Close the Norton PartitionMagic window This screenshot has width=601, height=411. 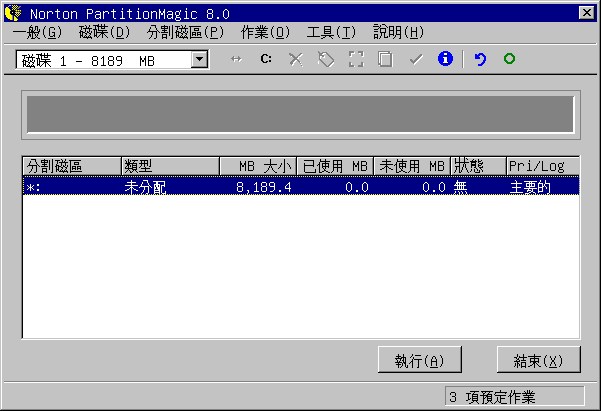[x=587, y=13]
